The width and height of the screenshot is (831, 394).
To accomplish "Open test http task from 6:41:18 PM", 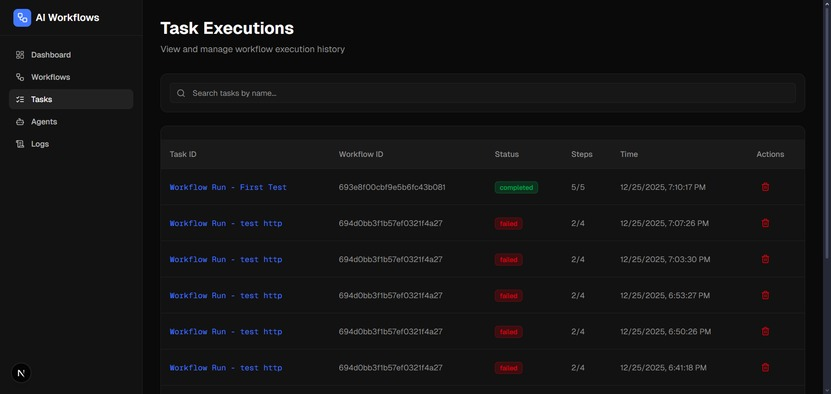I will click(226, 367).
